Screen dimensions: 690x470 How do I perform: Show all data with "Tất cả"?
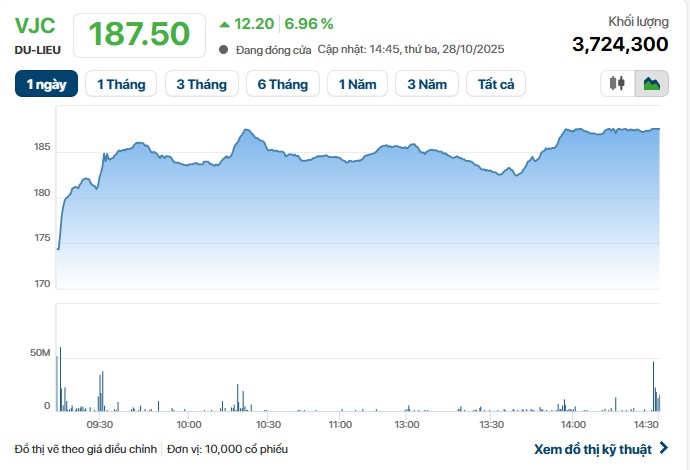click(496, 84)
